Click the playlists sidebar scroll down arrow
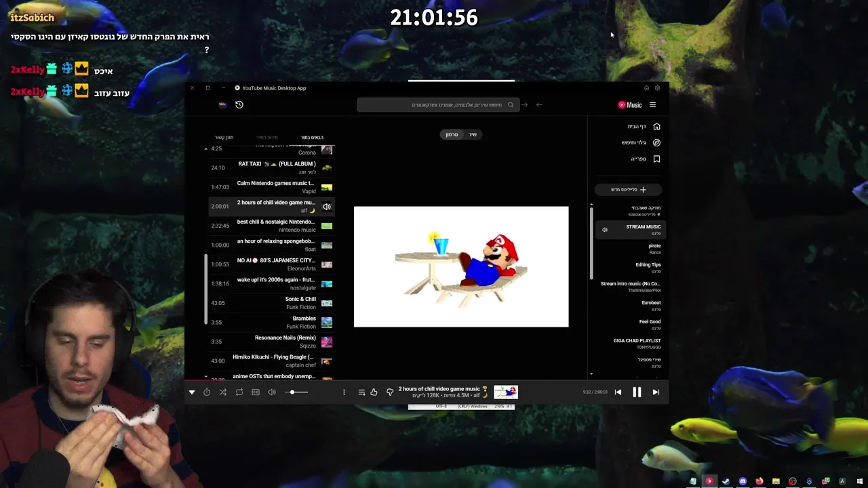Viewport: 868px width, 488px height. [x=591, y=374]
